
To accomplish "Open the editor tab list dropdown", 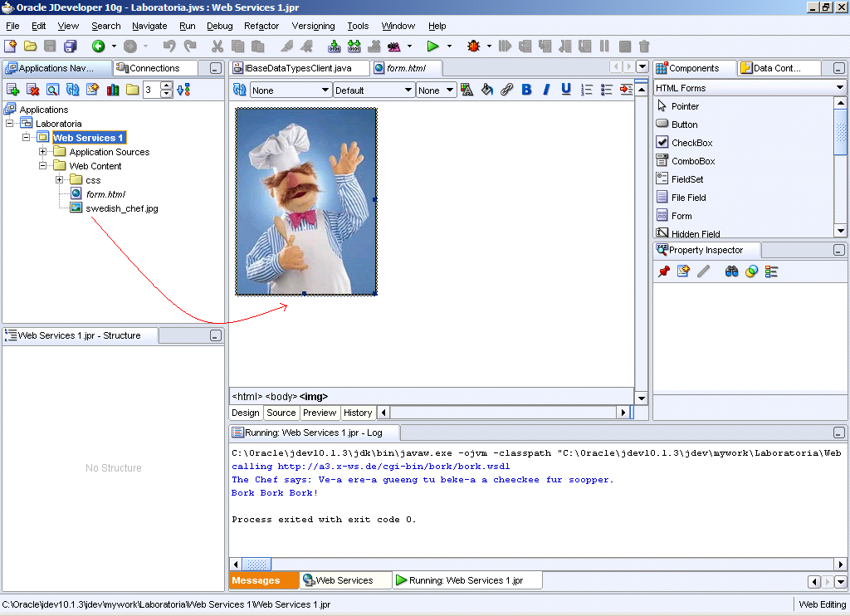I will 642,66.
